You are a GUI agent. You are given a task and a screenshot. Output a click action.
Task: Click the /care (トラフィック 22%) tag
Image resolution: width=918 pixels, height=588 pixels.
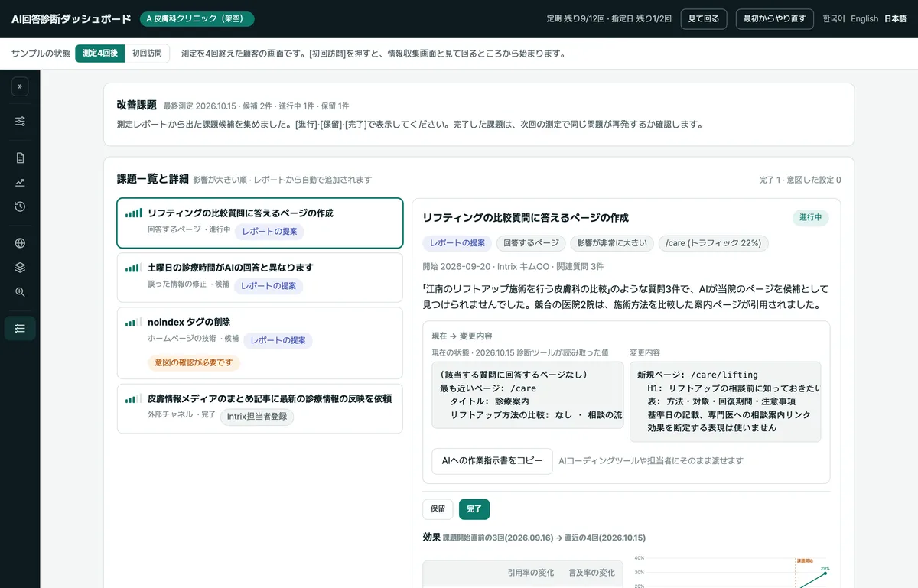[x=713, y=243]
